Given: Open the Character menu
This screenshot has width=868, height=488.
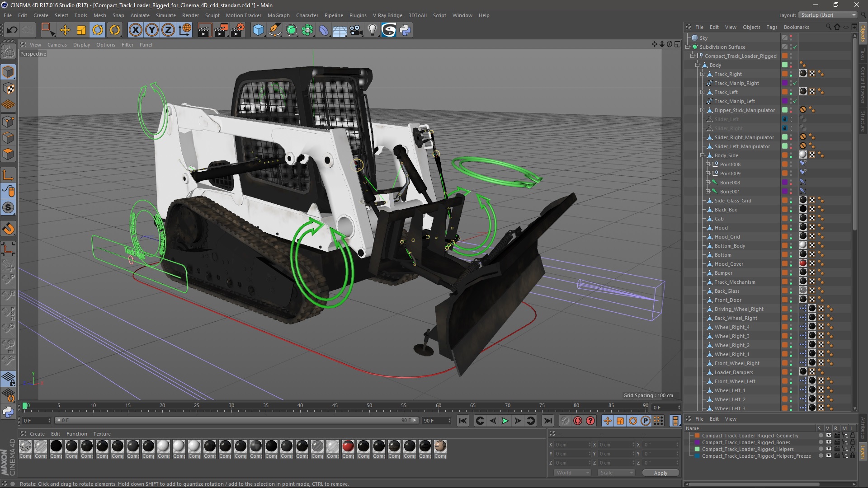Looking at the screenshot, I should [x=307, y=15].
